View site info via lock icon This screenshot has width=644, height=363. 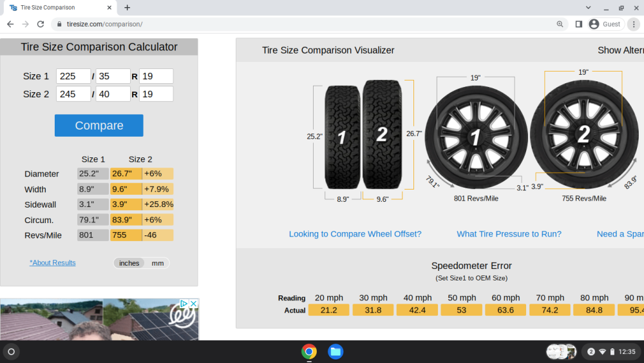[59, 25]
